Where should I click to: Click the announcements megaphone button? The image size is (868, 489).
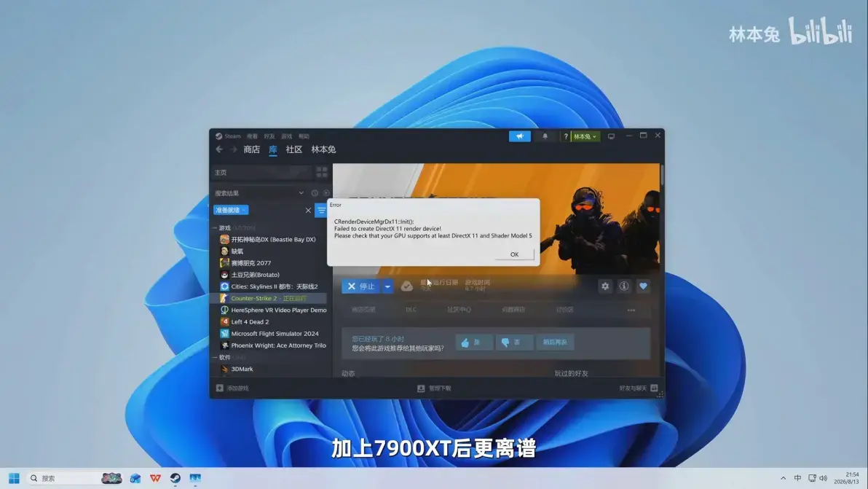click(520, 136)
